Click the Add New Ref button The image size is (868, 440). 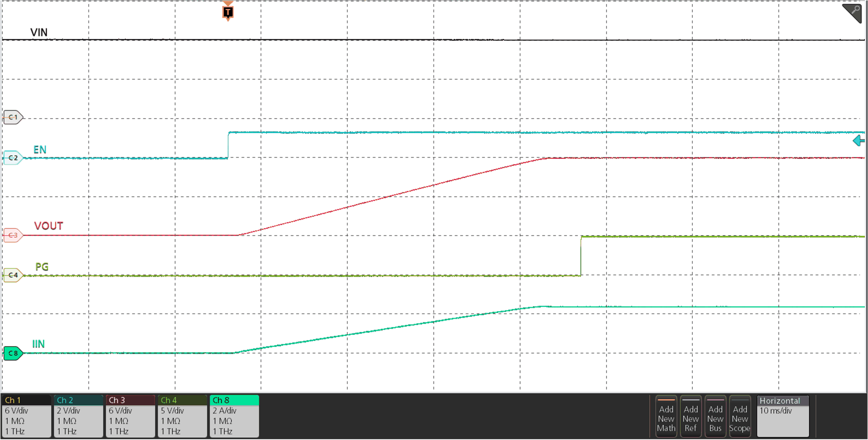691,416
